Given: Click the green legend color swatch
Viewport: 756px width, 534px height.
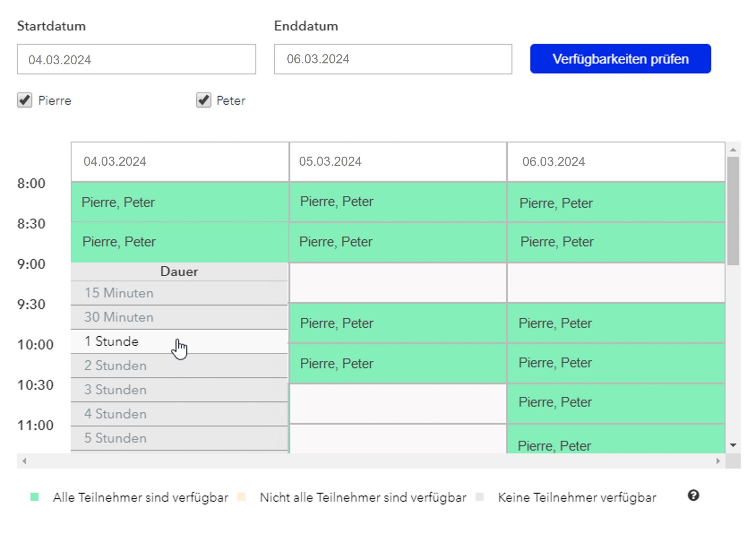Looking at the screenshot, I should [x=35, y=497].
